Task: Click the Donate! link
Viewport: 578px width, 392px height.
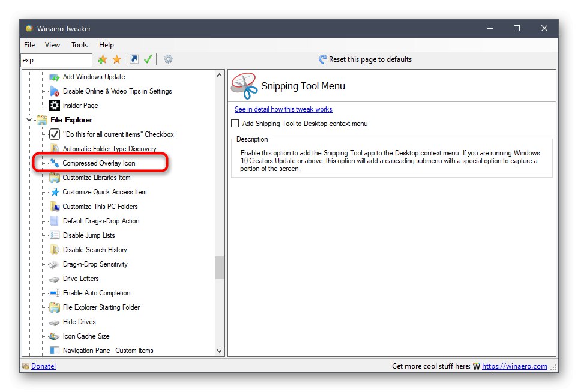Action: point(43,366)
